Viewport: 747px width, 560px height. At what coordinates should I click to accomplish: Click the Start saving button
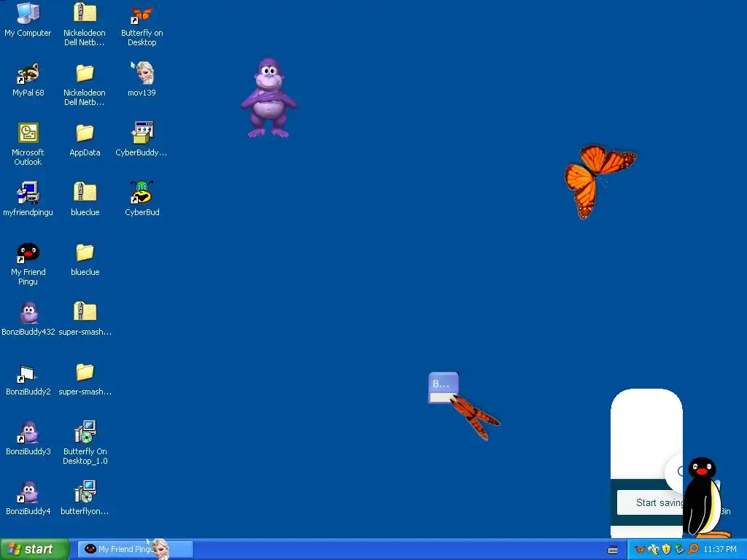tap(650, 502)
